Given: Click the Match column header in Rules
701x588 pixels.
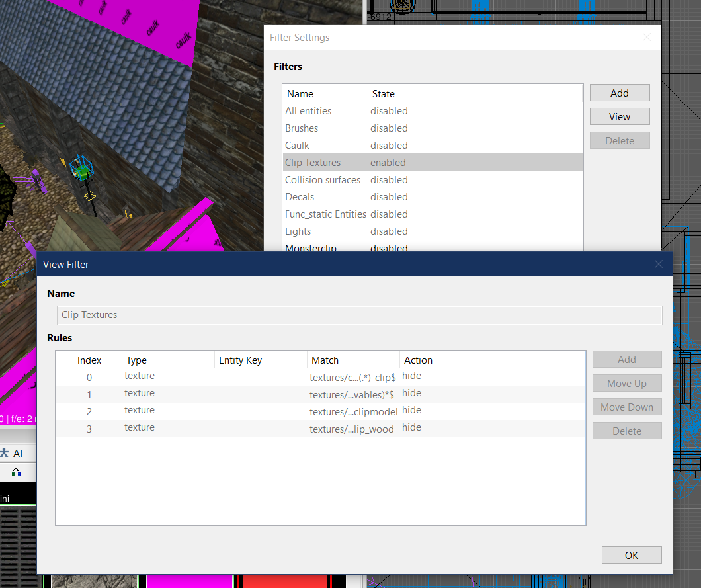Looking at the screenshot, I should point(353,360).
